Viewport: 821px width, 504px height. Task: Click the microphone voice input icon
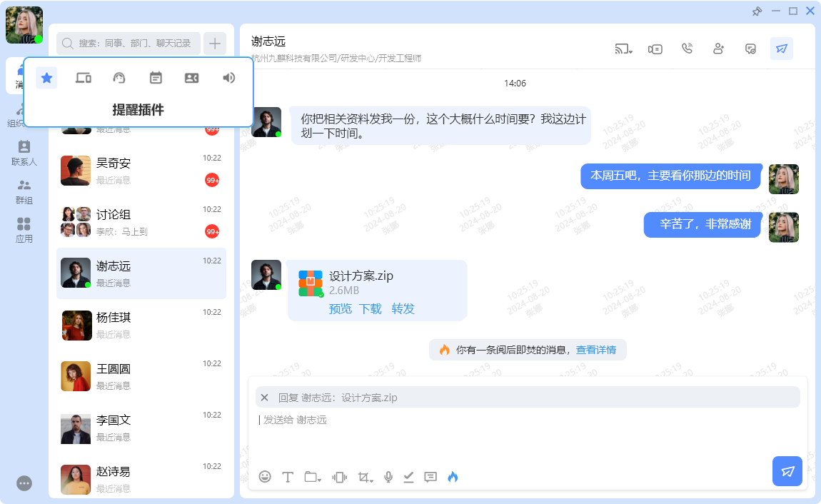pos(388,477)
